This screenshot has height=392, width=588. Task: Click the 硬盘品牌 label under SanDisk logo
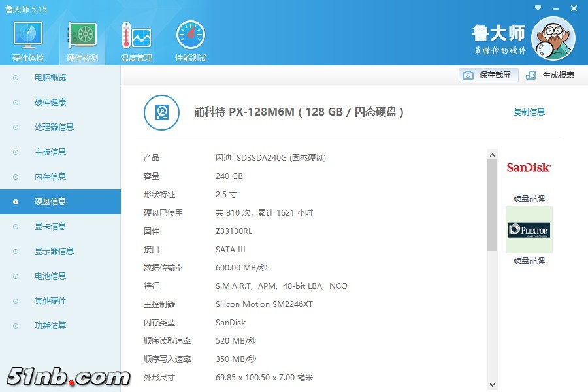(x=529, y=198)
